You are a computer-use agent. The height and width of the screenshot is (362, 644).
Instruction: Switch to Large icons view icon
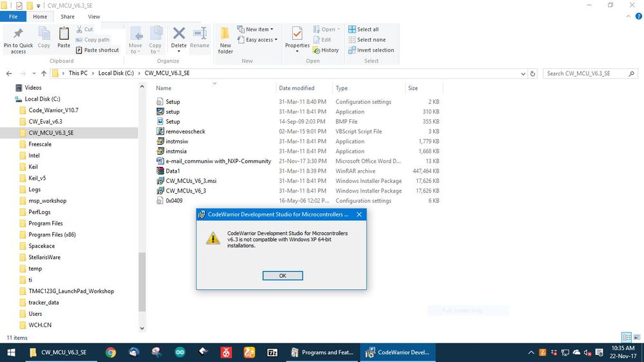tap(637, 338)
